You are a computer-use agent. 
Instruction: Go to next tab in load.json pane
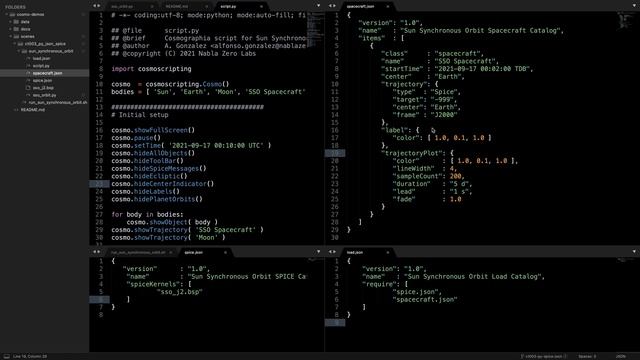pyautogui.click(x=335, y=252)
